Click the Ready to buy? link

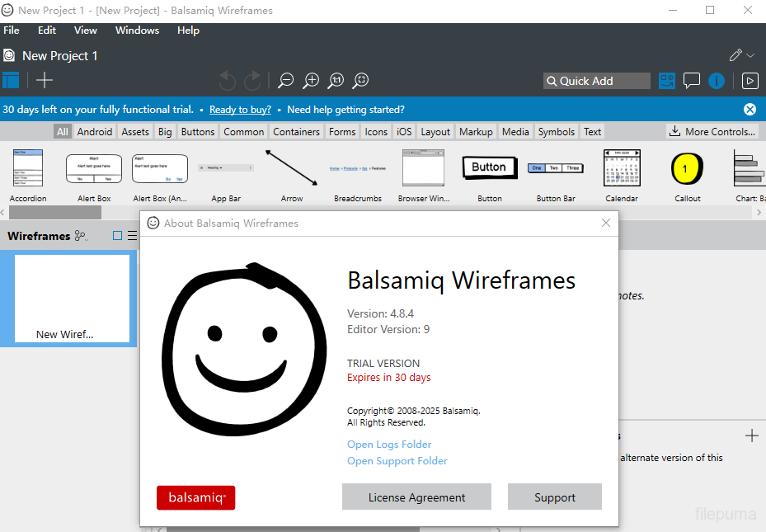tap(240, 110)
